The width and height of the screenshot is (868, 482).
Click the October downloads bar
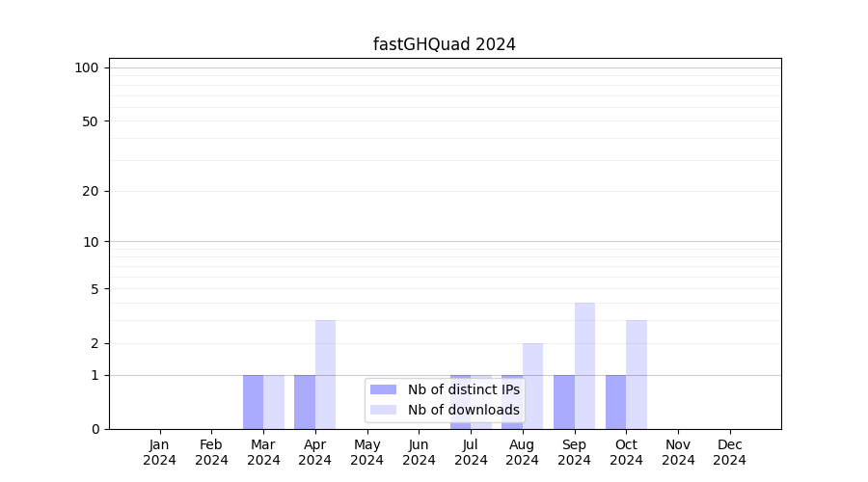click(x=637, y=374)
